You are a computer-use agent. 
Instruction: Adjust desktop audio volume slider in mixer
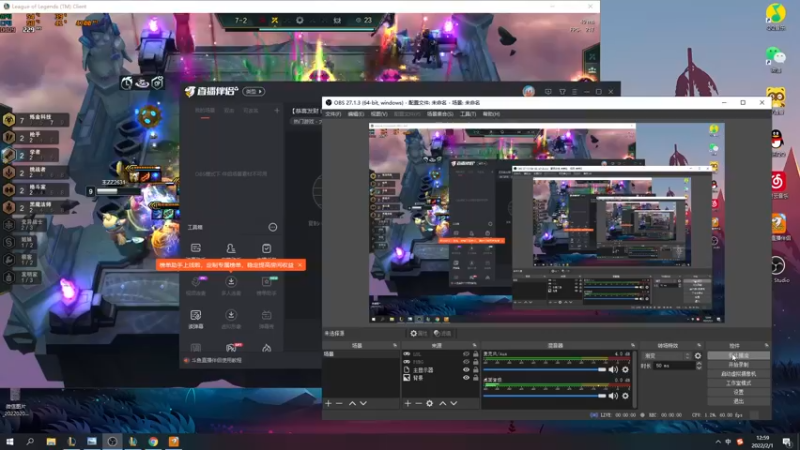[x=544, y=395]
